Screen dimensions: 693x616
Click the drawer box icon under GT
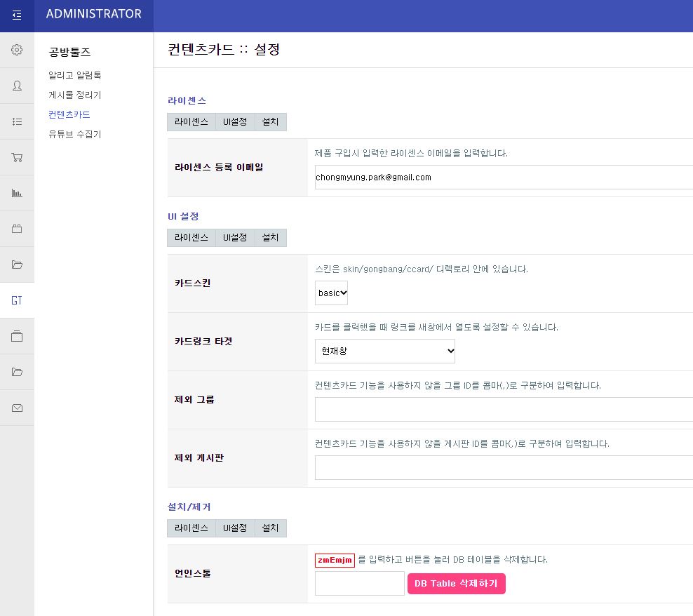click(17, 335)
